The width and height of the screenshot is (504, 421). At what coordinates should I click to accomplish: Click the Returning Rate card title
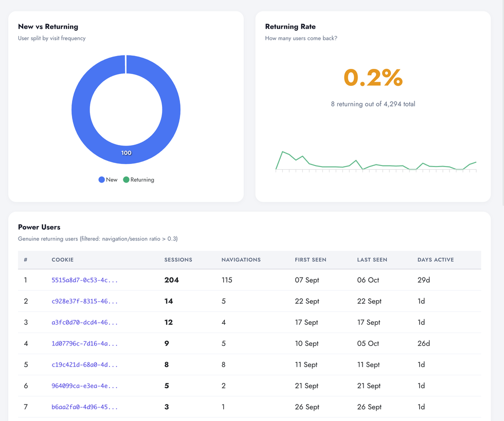click(x=290, y=27)
